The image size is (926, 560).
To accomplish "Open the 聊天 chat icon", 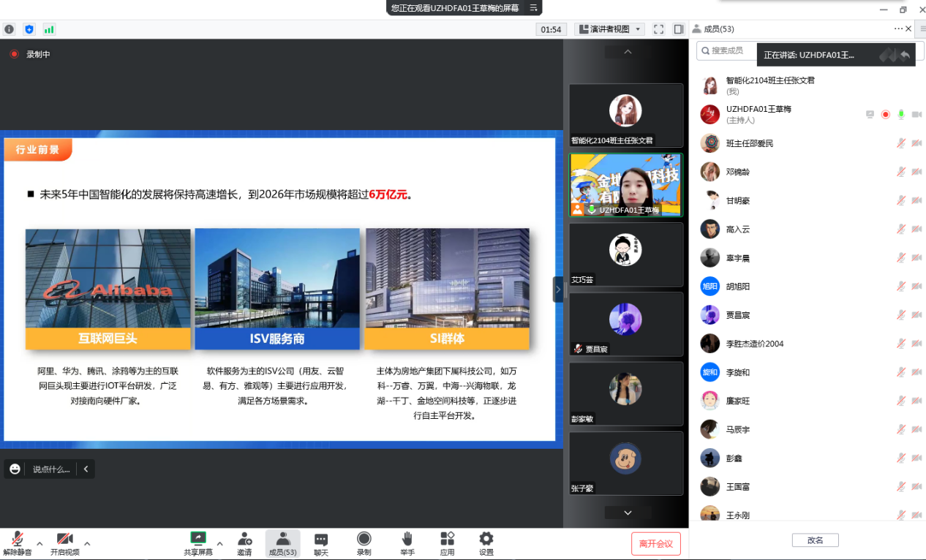I will (321, 543).
